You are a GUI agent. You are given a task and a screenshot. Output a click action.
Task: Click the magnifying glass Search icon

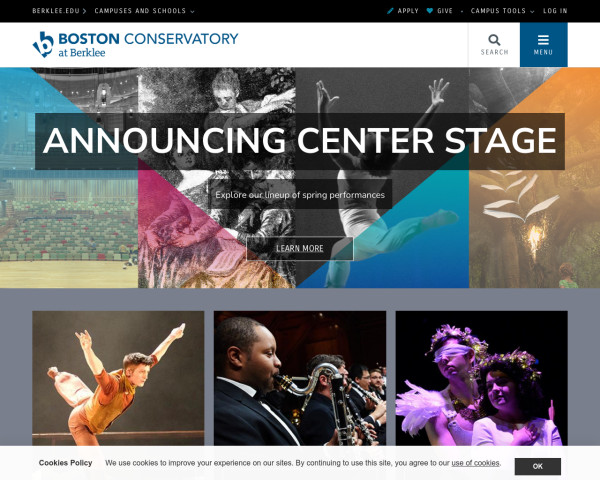click(x=494, y=40)
